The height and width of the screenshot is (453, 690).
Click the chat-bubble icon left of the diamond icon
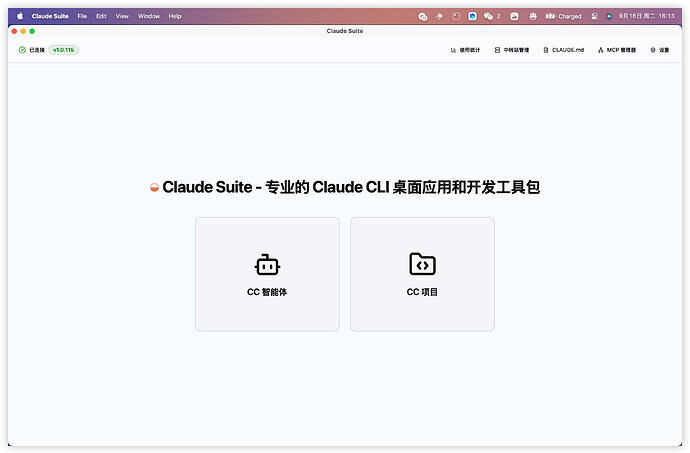pos(423,17)
